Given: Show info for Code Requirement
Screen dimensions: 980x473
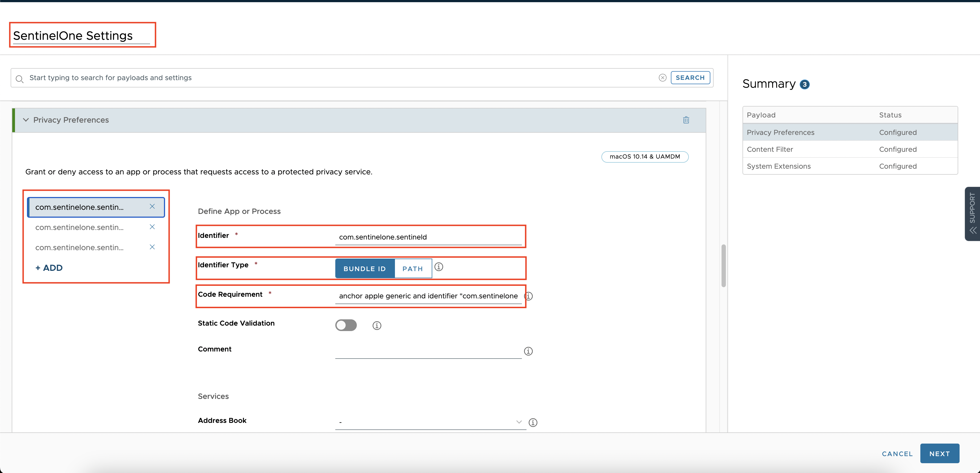Looking at the screenshot, I should click(528, 296).
